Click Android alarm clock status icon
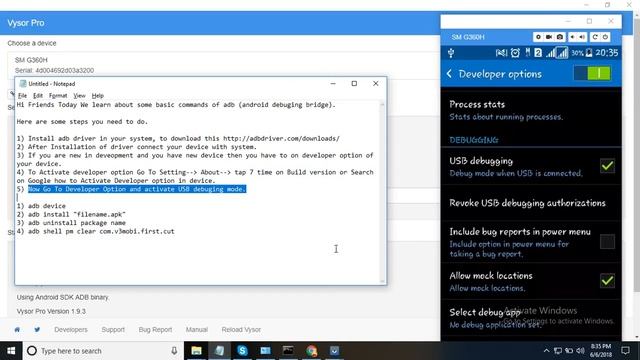 [x=515, y=53]
